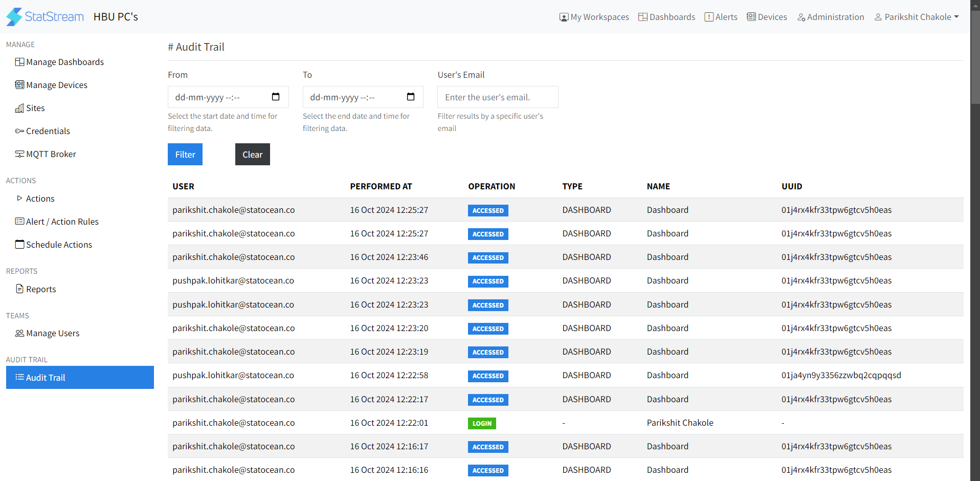Click the user's email input field
The image size is (980, 481).
(x=497, y=97)
